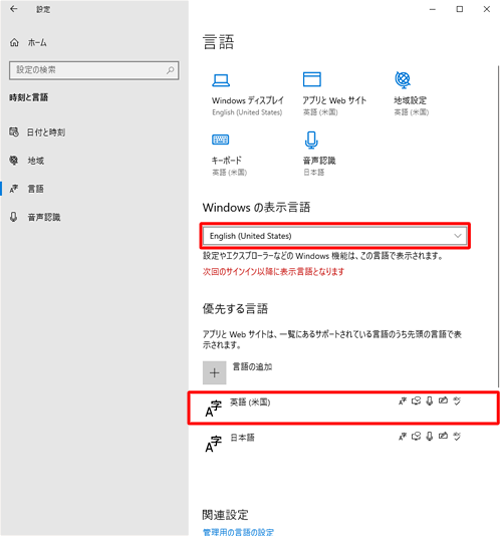500x536 pixels.
Task: Open the Windows display language dropdown
Action: [x=335, y=236]
